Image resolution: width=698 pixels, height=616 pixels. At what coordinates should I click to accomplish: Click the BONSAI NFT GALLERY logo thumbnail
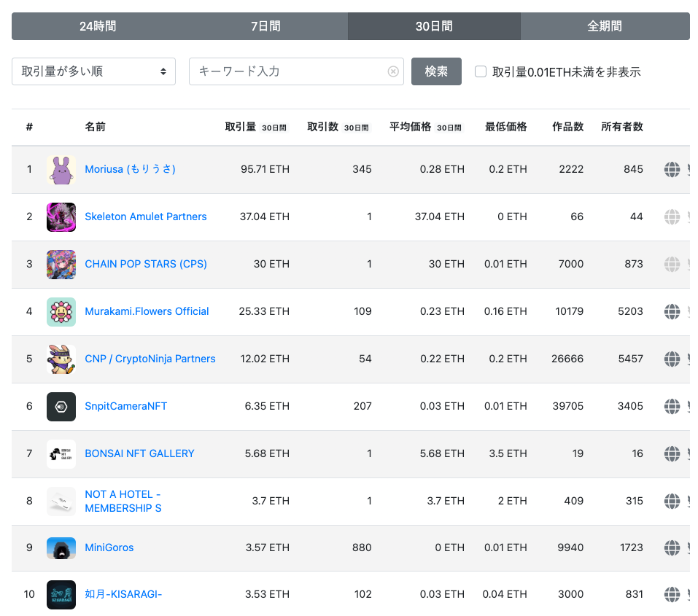pyautogui.click(x=61, y=454)
